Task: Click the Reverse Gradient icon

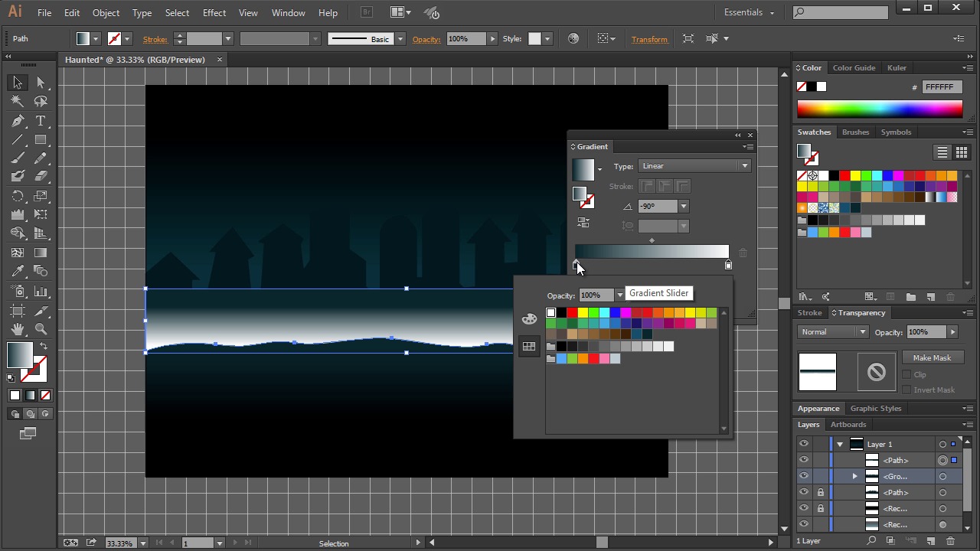Action: (583, 223)
